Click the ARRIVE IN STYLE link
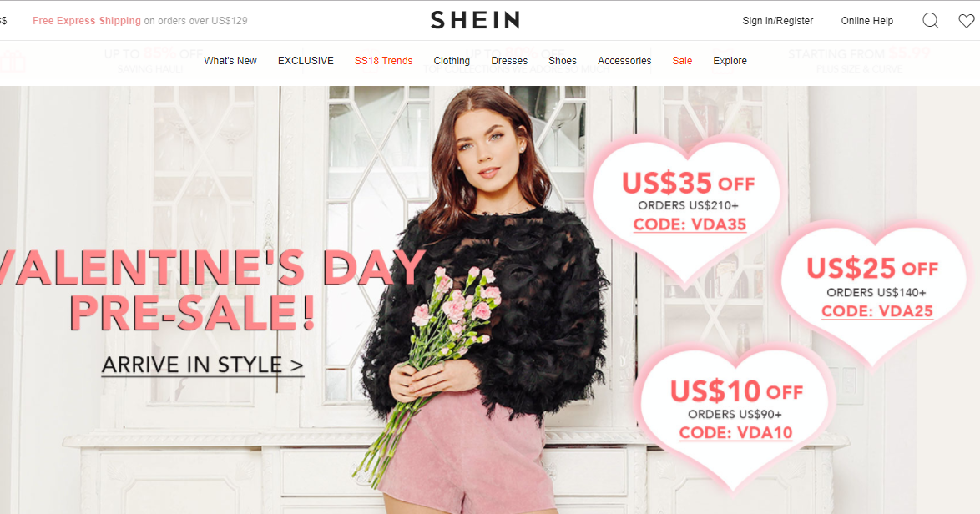This screenshot has width=980, height=514. click(203, 365)
